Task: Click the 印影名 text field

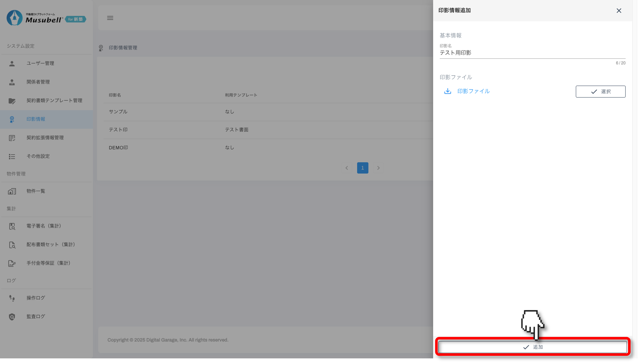Action: click(x=532, y=53)
